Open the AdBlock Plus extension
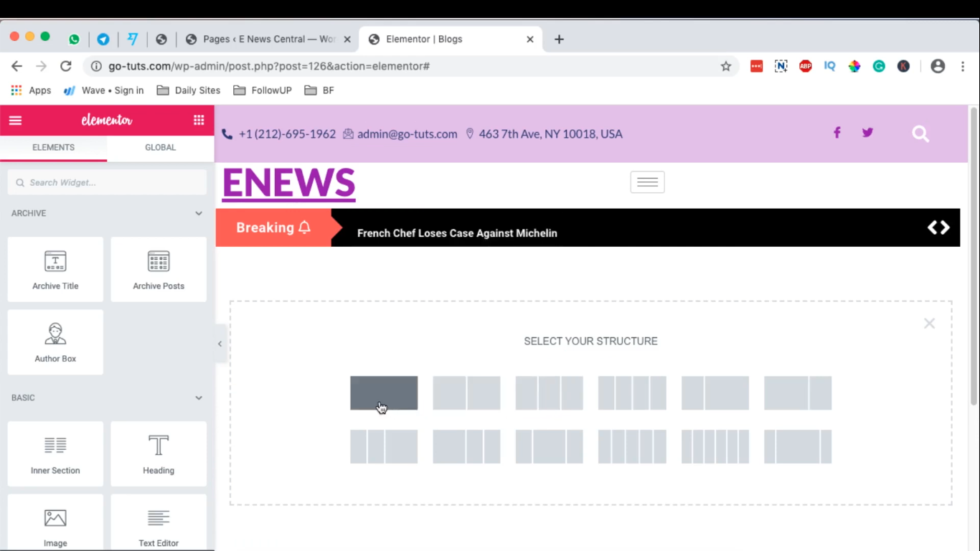 (x=805, y=66)
